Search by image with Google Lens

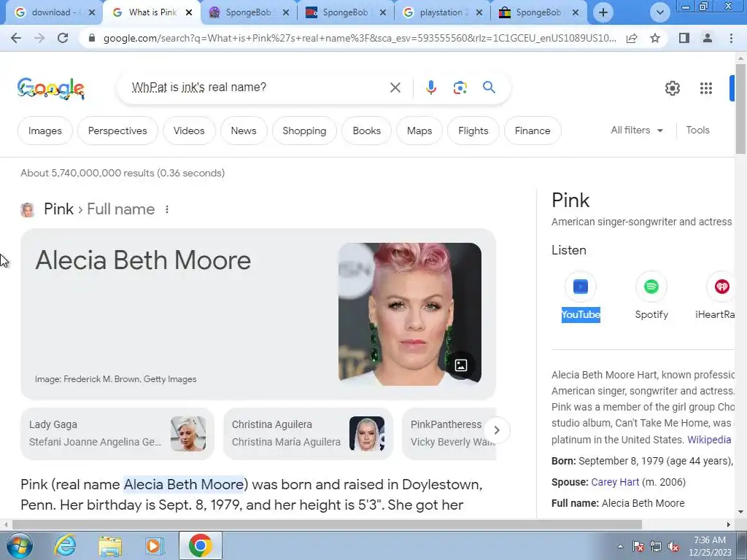pos(460,87)
